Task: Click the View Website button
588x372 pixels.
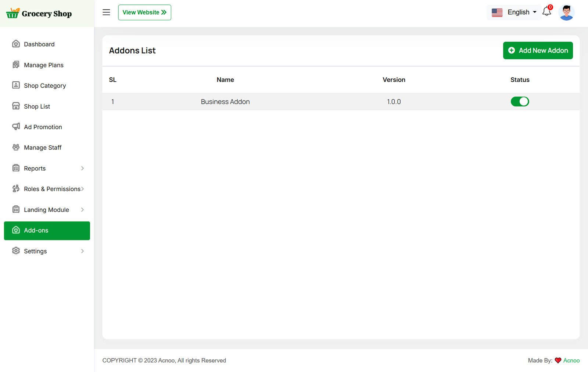Action: [144, 13]
